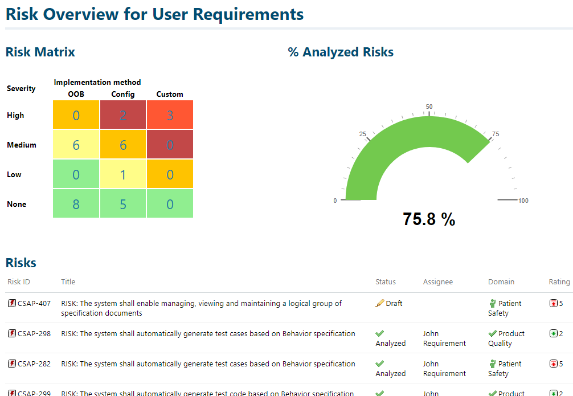This screenshot has width=573, height=396.
Task: Click John Requirement assignee for CSAP-282
Action: (444, 369)
